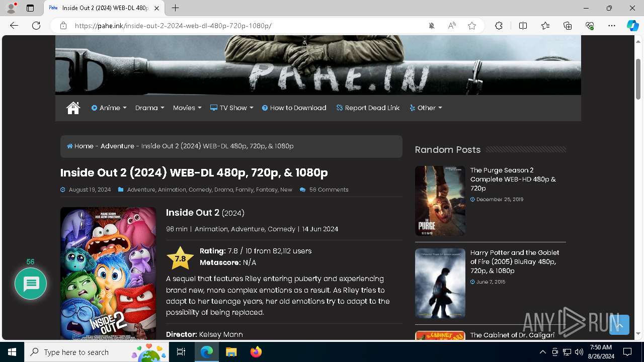
Task: Launch Copilot sidebar
Action: [x=632, y=26]
